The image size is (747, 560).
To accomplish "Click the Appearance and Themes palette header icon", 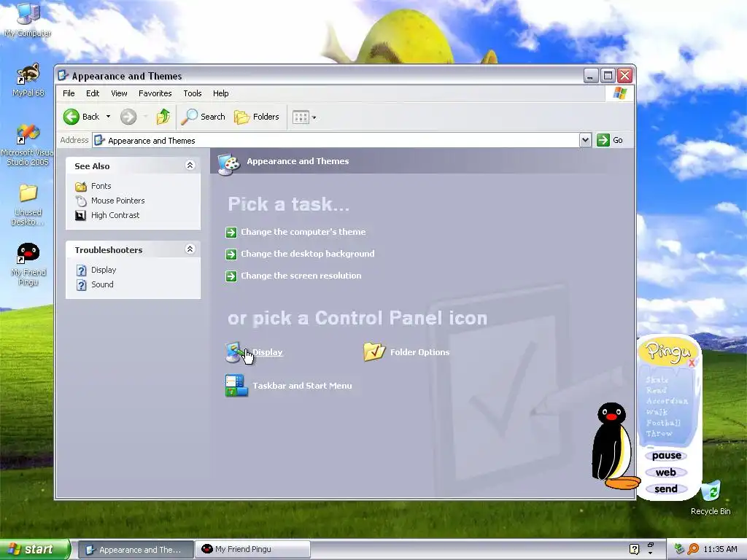I will (228, 164).
